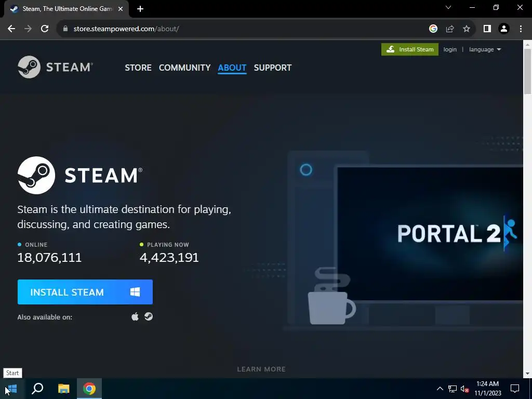Click the PLAYING NOW label
The height and width of the screenshot is (399, 532).
168,245
